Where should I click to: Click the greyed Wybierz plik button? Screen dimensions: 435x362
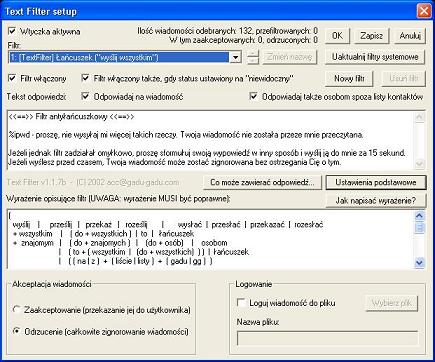coord(392,303)
